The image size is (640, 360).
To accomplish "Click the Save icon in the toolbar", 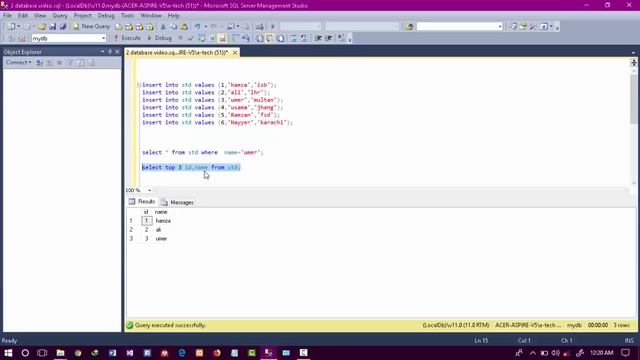I will [x=53, y=27].
